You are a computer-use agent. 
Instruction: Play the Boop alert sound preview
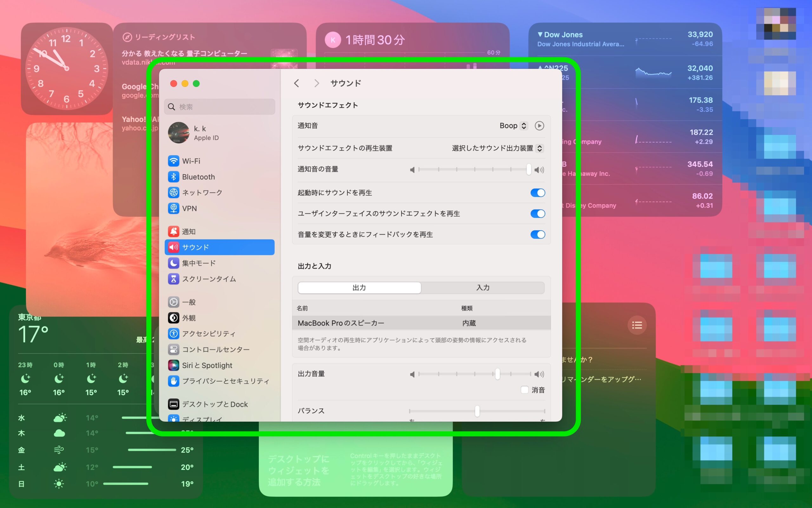[539, 126]
